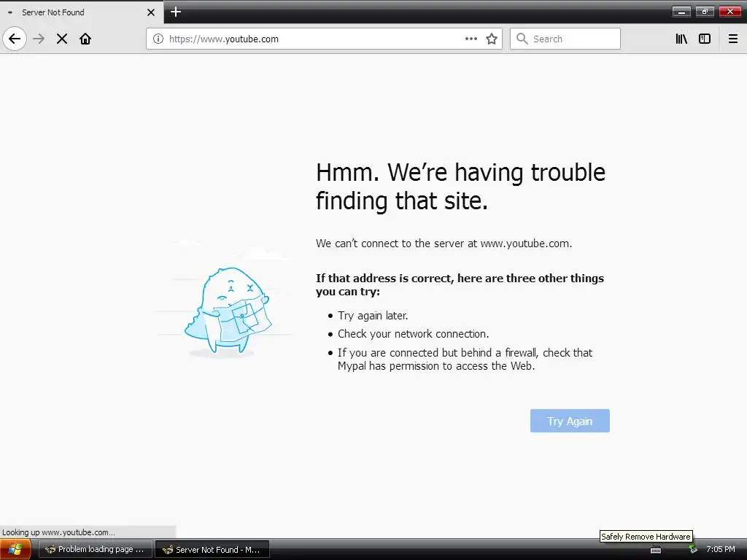
Task: Open the home page
Action: point(85,39)
